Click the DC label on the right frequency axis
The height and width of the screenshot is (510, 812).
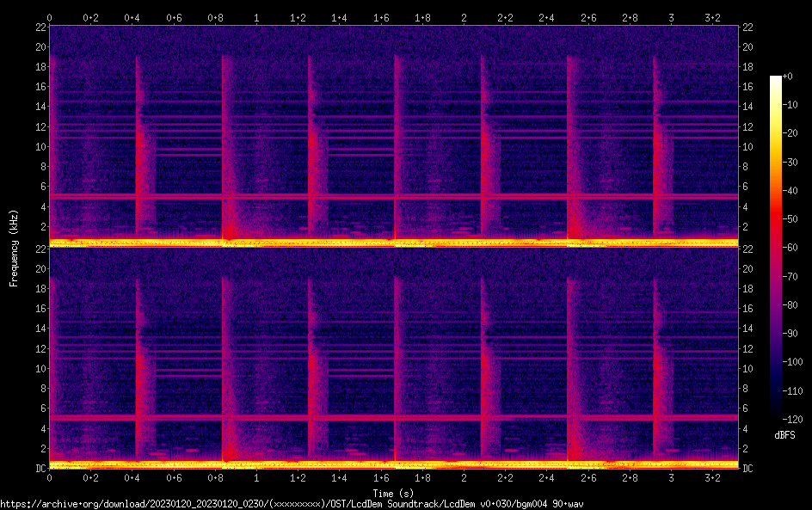coord(748,468)
